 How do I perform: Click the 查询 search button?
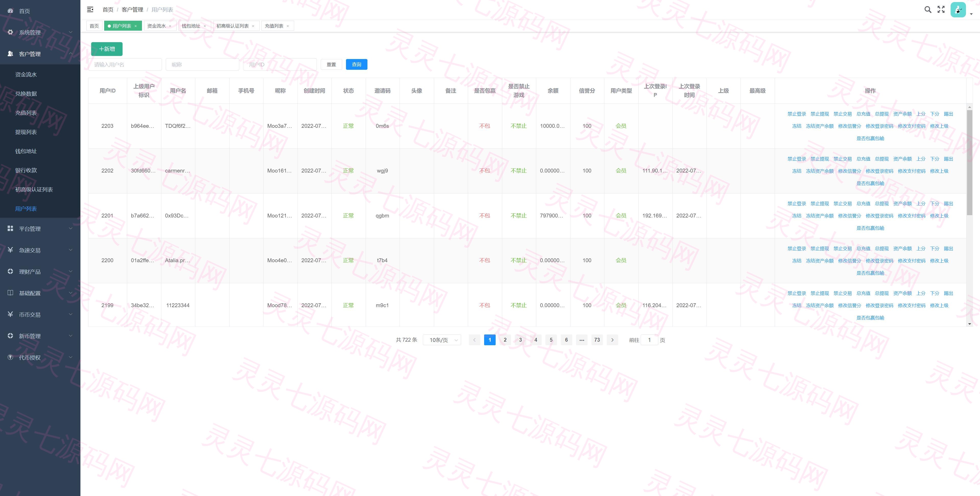coord(356,64)
